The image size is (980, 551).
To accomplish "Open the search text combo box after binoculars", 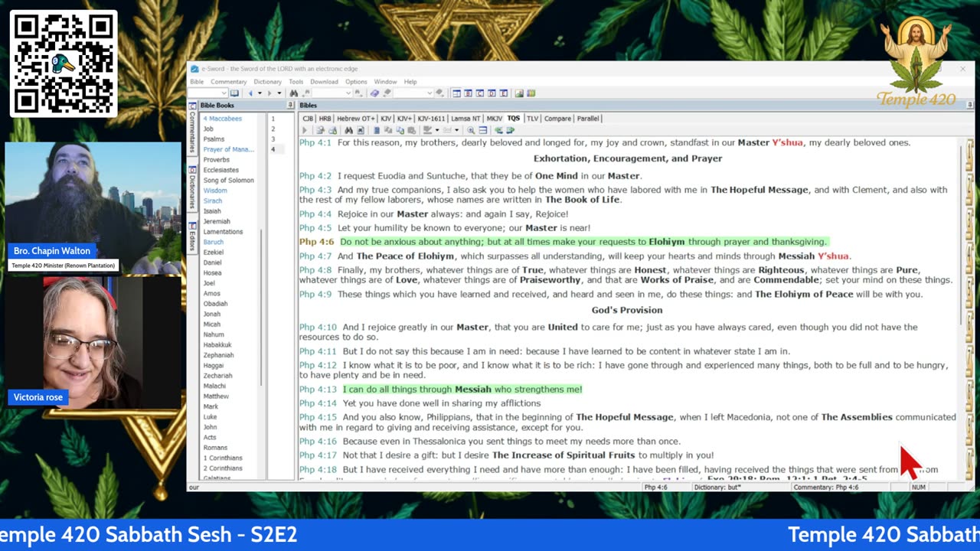I will tap(332, 93).
